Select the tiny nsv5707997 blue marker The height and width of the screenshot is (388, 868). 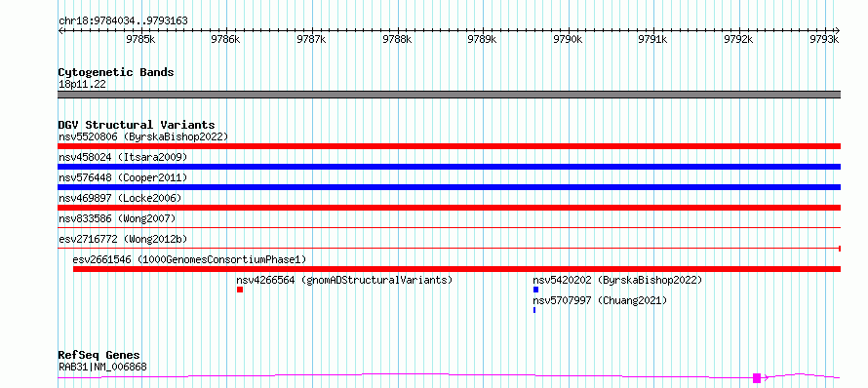pos(534,310)
